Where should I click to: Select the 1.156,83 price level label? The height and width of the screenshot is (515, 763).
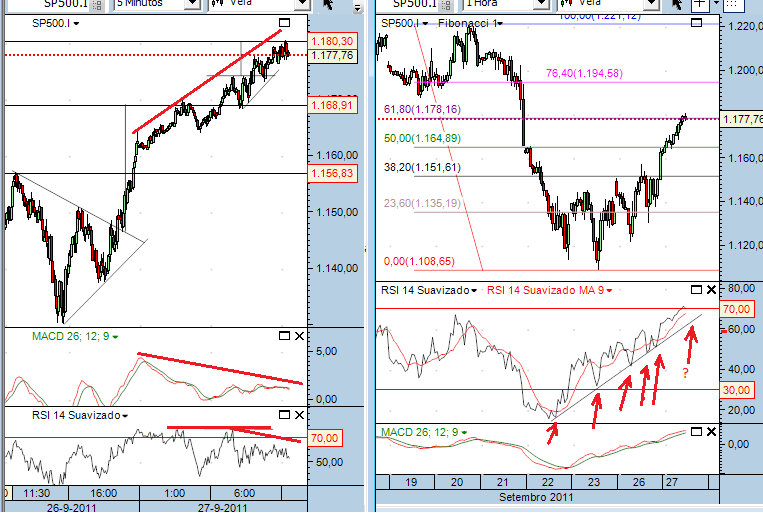click(332, 173)
